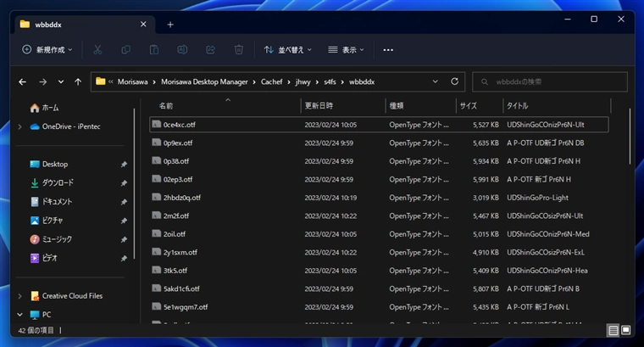Viewport: 644px width, 347px height.
Task: Refresh the current folder view
Action: (x=455, y=81)
